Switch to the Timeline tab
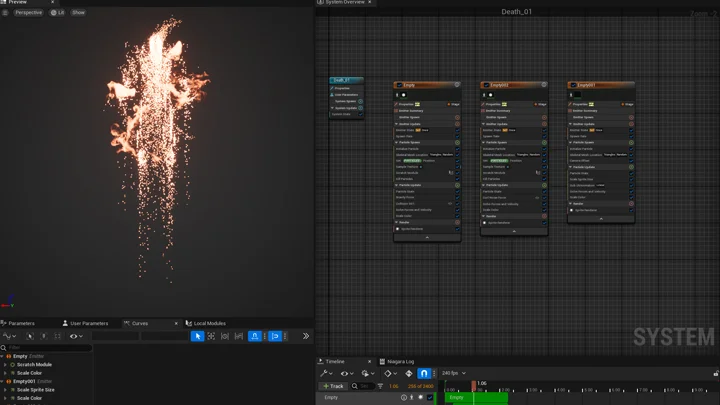The height and width of the screenshot is (405, 720). [335, 361]
